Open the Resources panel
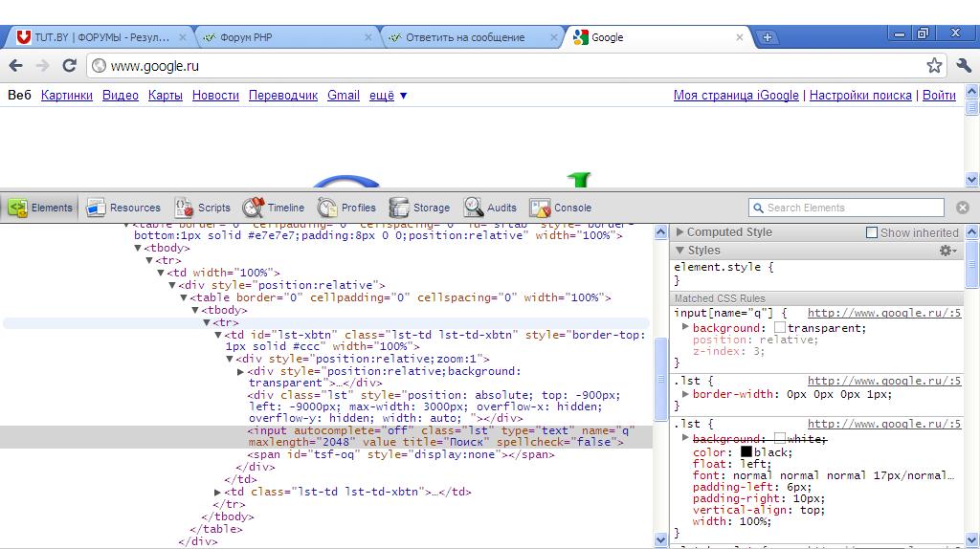 pyautogui.click(x=122, y=208)
